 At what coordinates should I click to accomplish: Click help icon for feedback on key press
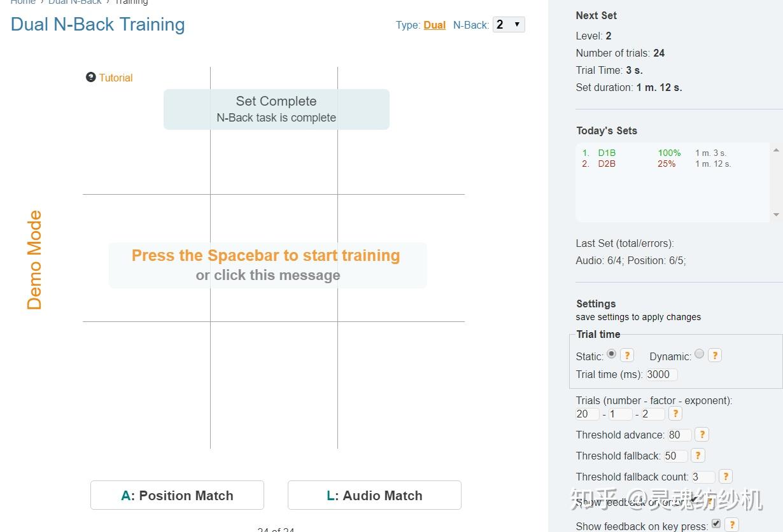click(732, 525)
